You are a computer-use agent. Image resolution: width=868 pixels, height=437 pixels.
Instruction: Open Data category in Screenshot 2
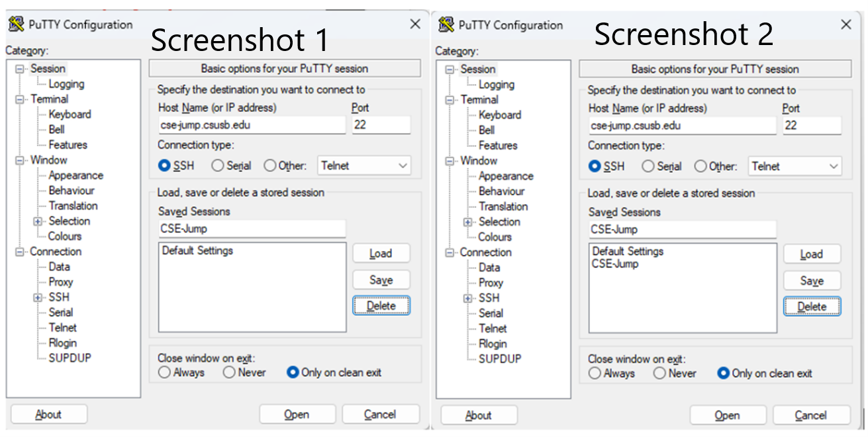point(489,267)
